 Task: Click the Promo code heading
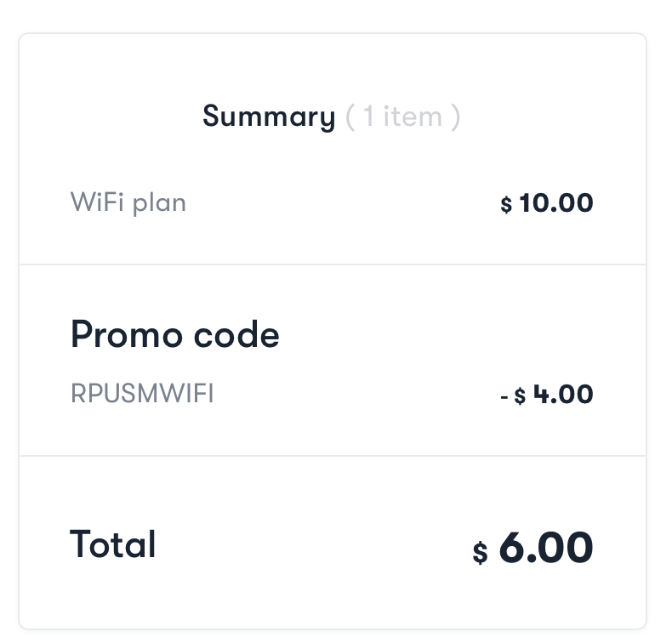pos(175,335)
